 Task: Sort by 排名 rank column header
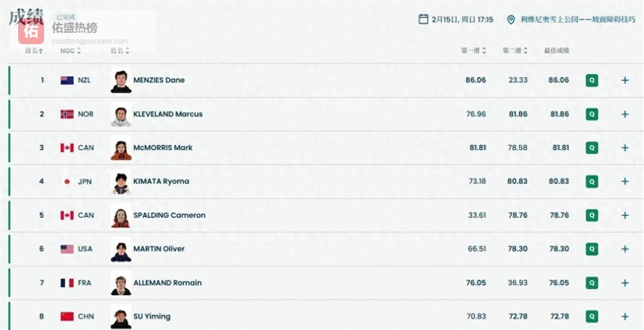(x=34, y=51)
